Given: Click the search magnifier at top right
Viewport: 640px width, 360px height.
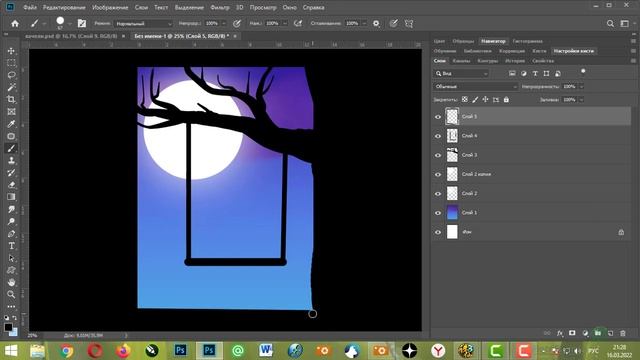Looking at the screenshot, I should [x=610, y=24].
